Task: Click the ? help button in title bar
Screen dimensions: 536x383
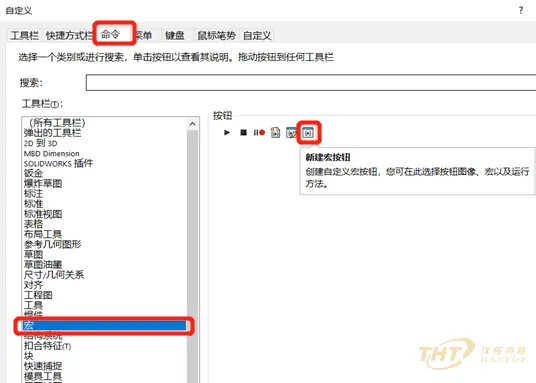Action: tap(521, 10)
